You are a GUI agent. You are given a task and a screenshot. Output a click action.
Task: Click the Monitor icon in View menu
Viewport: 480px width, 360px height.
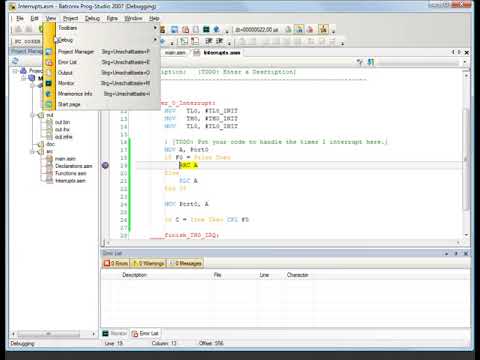tap(49, 83)
